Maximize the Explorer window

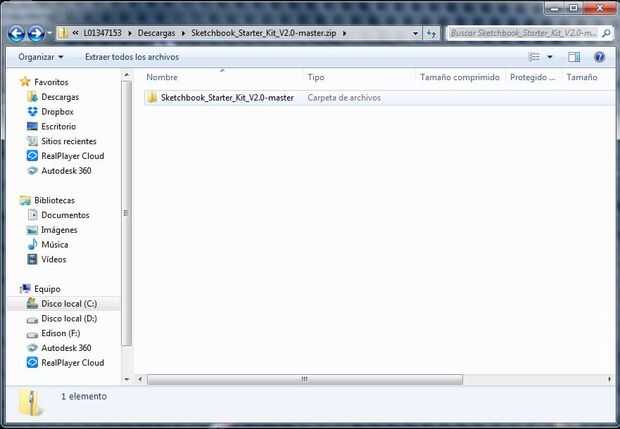tap(573, 8)
